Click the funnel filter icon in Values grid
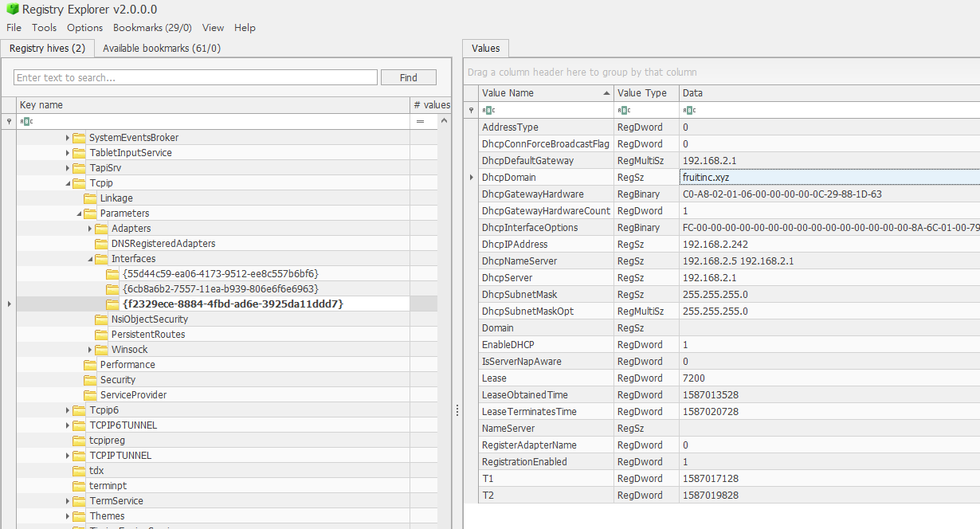980x529 pixels. [471, 111]
